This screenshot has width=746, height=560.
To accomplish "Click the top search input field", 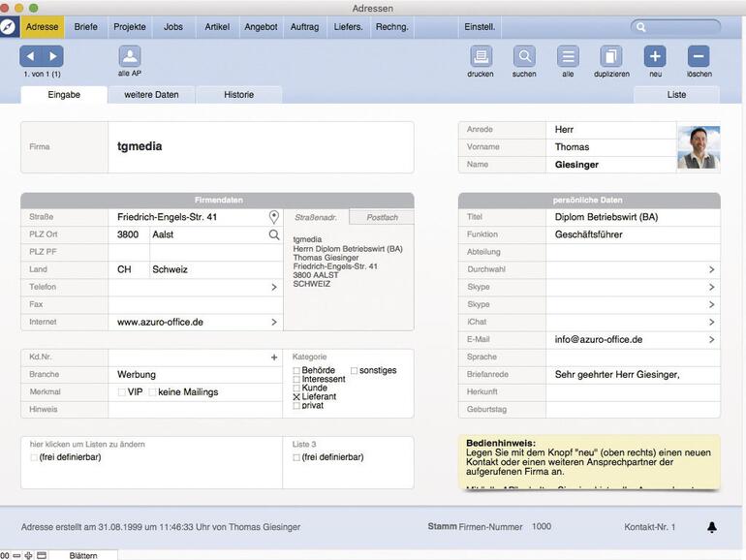I will click(675, 27).
